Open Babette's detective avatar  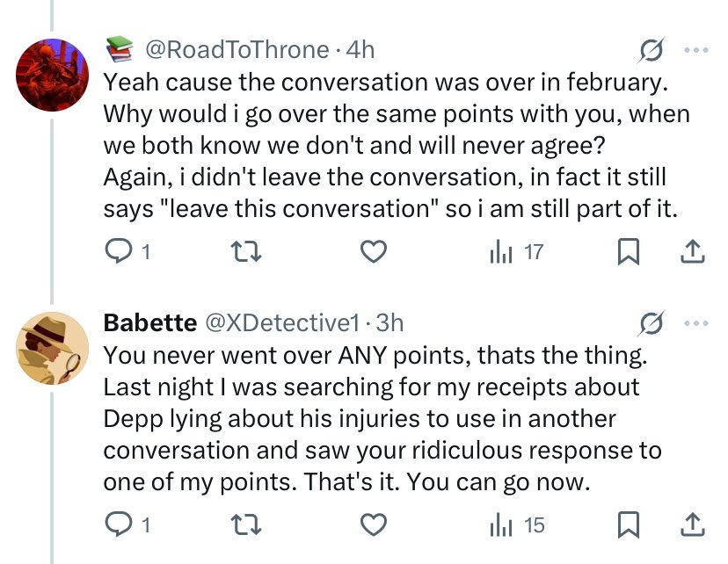click(x=52, y=346)
